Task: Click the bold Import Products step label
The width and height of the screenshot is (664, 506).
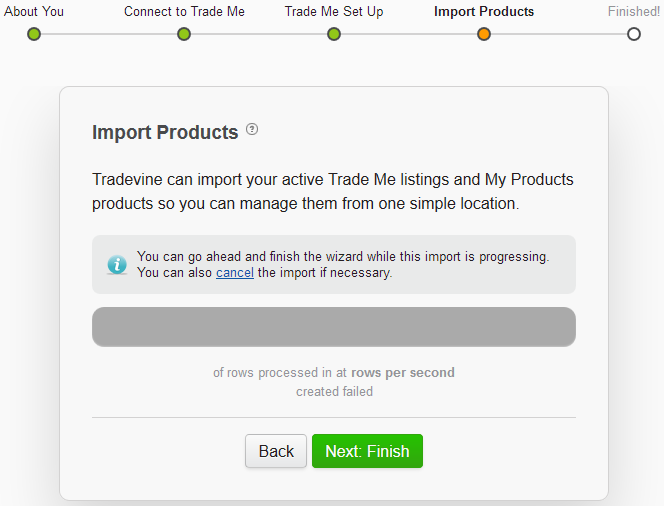Action: pyautogui.click(x=484, y=11)
